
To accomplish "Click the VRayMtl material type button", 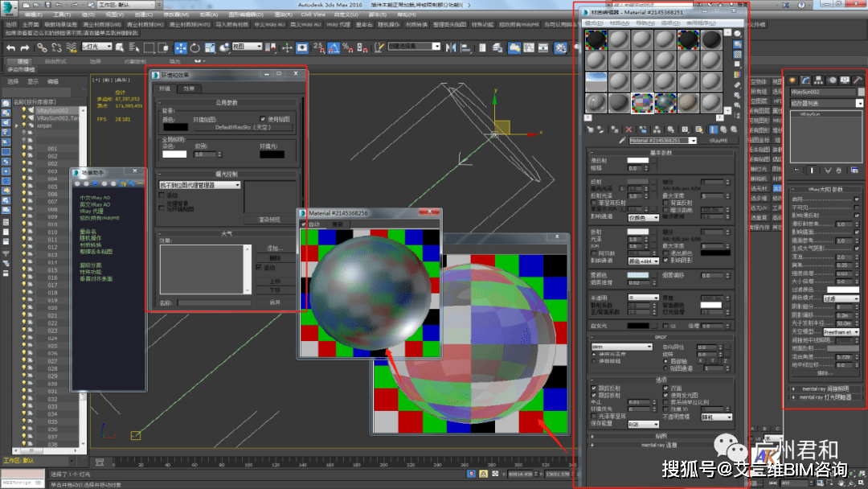I will tap(718, 141).
